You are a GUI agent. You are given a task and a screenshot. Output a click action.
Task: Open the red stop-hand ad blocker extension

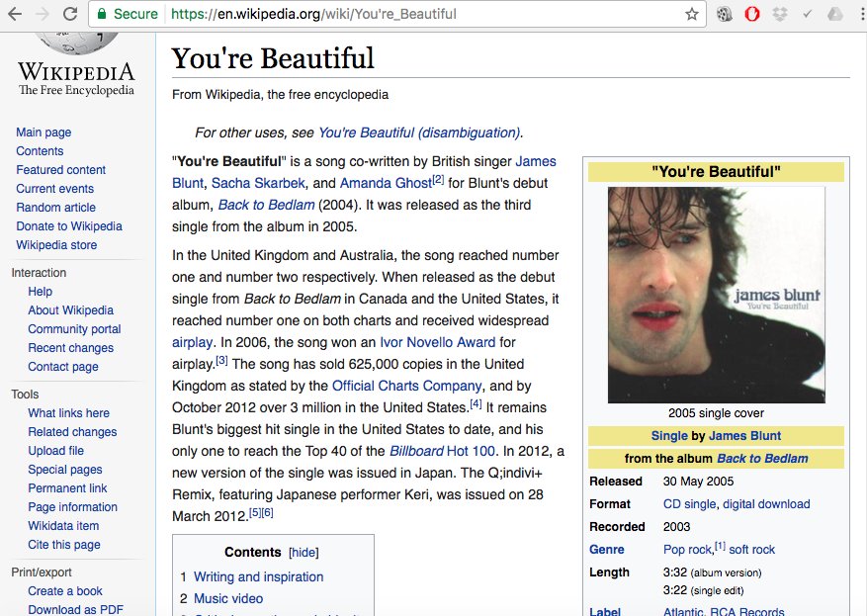coord(752,14)
